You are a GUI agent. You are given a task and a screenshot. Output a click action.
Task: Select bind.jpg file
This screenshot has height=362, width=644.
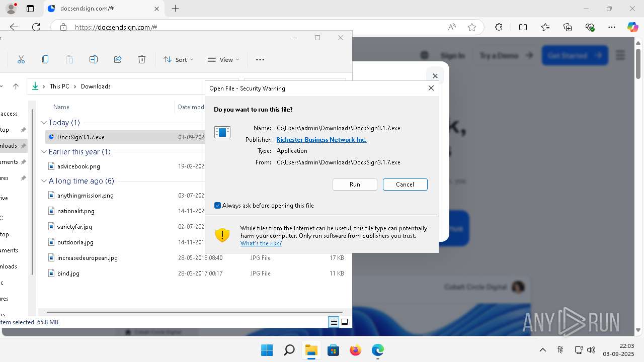(68, 274)
